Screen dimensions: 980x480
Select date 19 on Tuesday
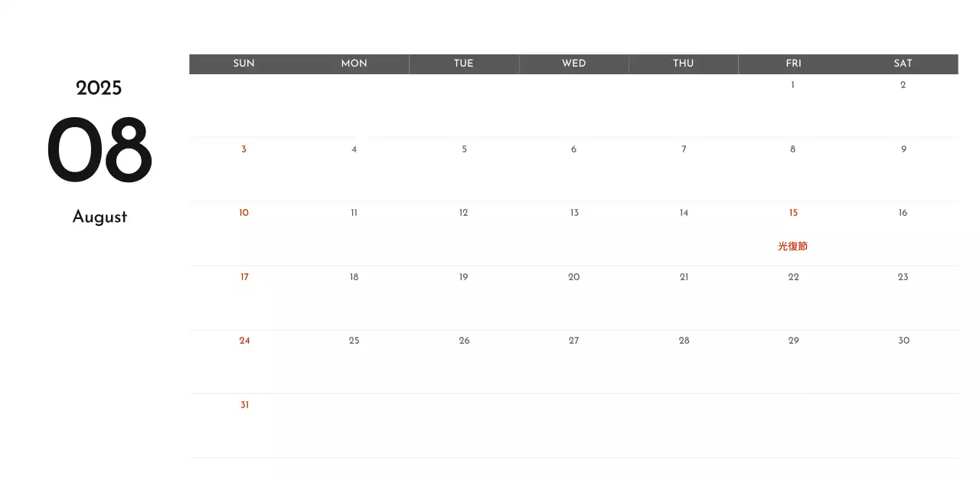(x=463, y=277)
